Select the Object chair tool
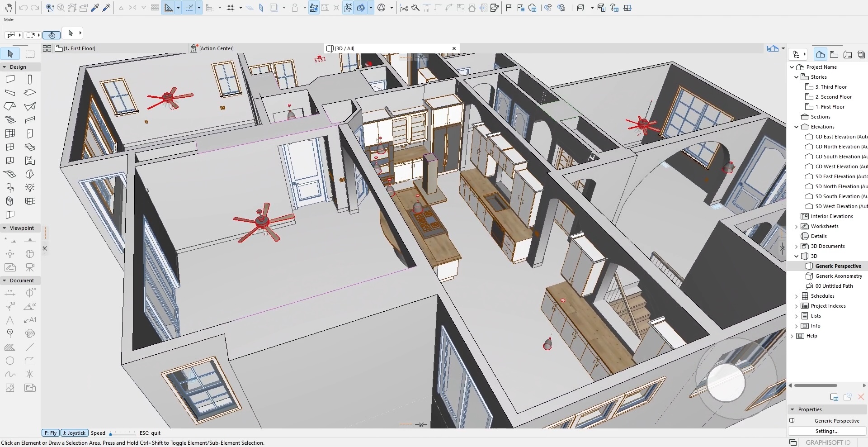 [x=10, y=188]
